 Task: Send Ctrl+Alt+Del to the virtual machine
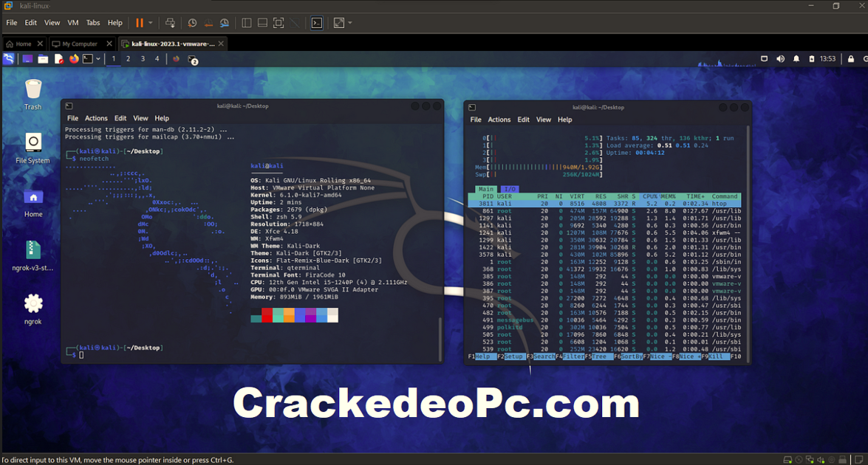170,23
